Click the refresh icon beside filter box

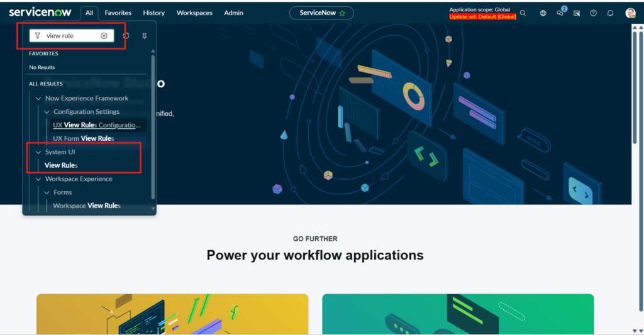coord(126,36)
